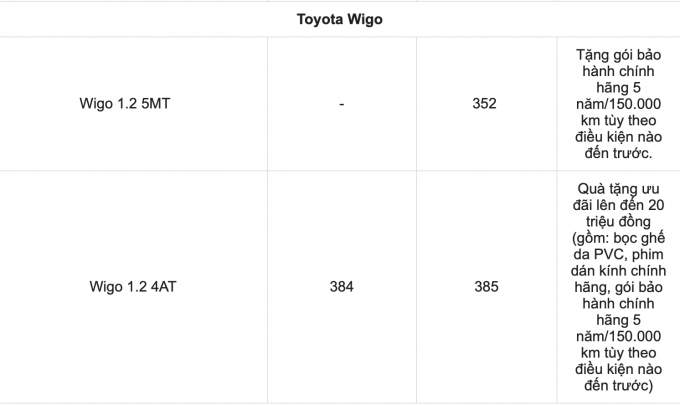The width and height of the screenshot is (680, 405).
Task: Click "Quà tặng ưu" text line
Action: click(614, 188)
